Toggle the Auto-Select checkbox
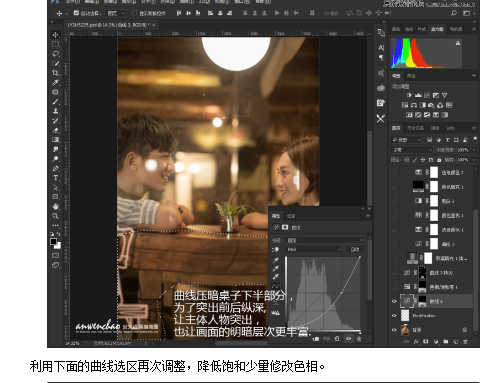Screen dimensions: 488x383 76,13
